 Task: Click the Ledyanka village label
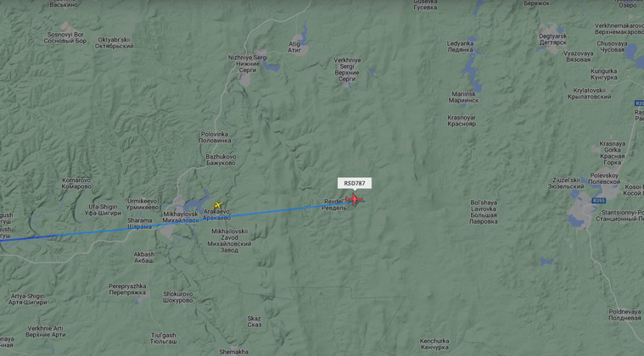461,47
